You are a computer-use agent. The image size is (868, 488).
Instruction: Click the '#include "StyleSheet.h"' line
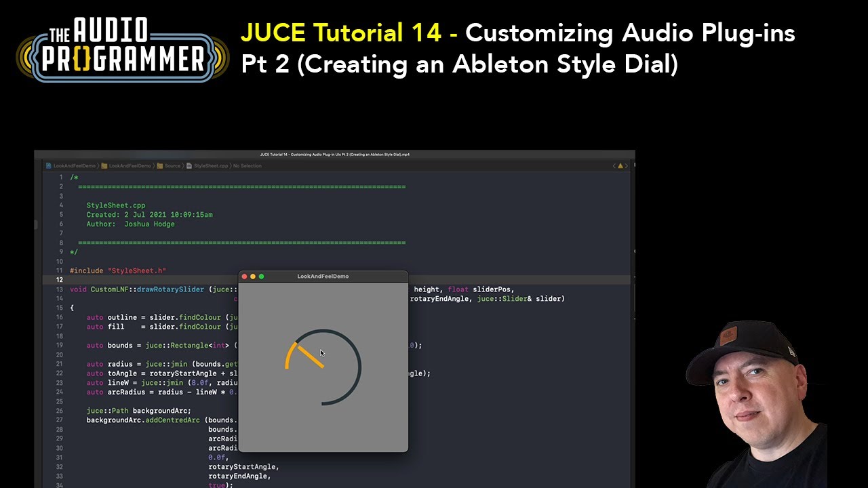click(118, 270)
